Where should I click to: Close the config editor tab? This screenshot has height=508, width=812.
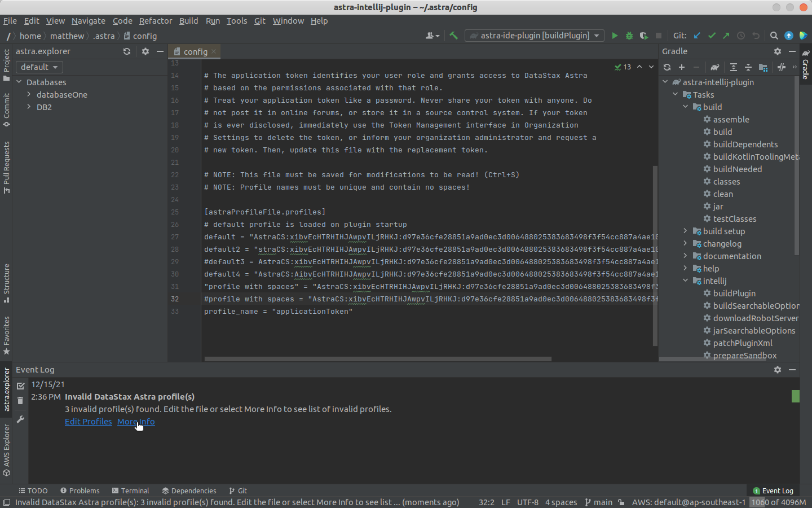click(x=214, y=52)
